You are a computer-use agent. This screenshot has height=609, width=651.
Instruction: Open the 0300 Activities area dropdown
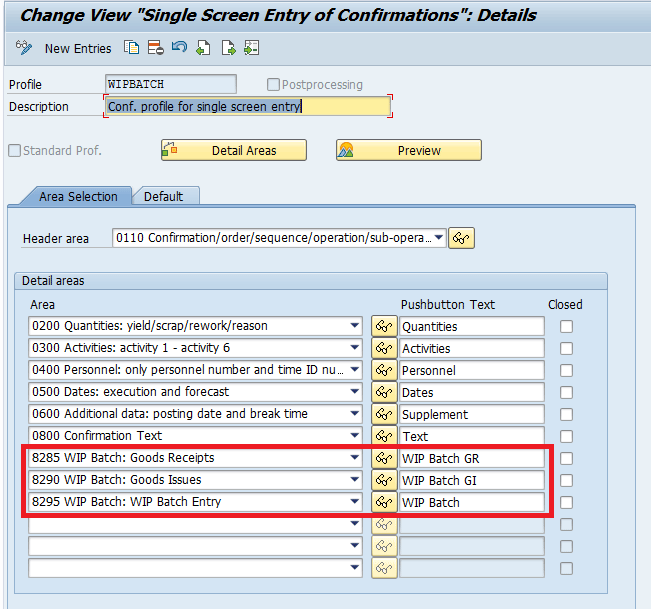tap(355, 348)
